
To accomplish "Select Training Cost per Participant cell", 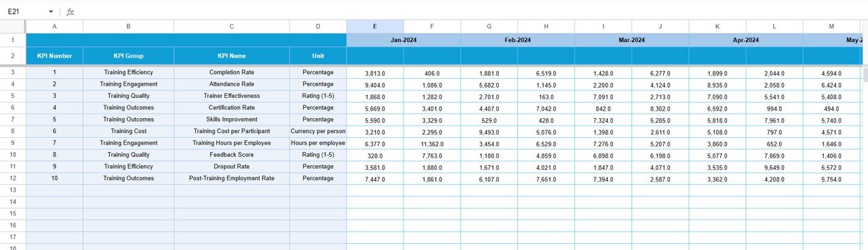I will click(x=231, y=131).
